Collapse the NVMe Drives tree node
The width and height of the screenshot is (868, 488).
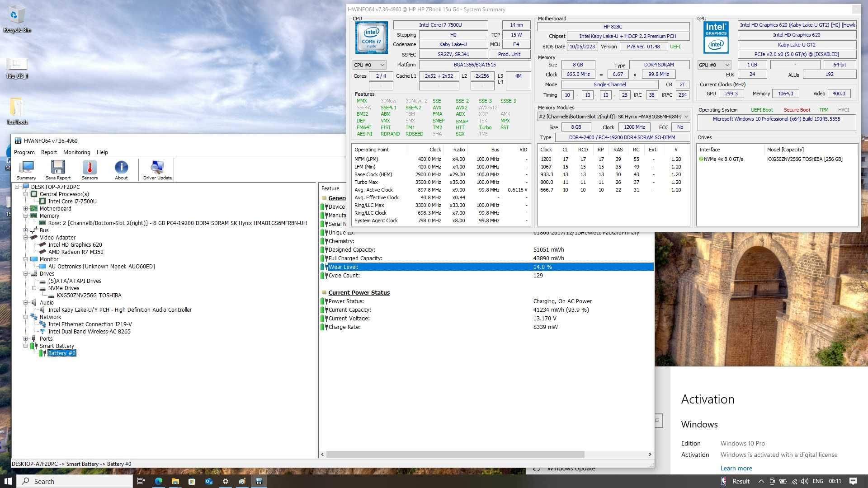pos(34,288)
